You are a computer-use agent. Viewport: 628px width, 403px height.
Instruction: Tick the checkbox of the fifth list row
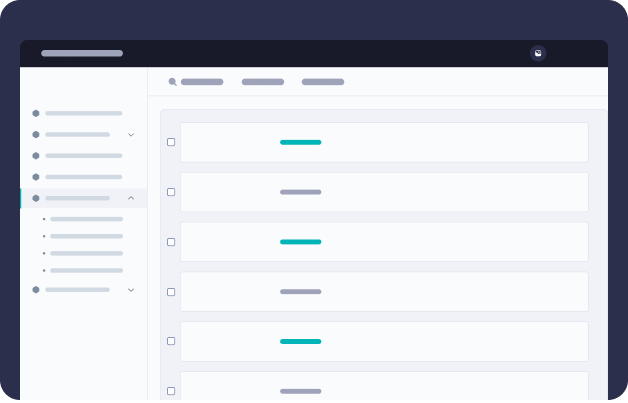[x=171, y=341]
